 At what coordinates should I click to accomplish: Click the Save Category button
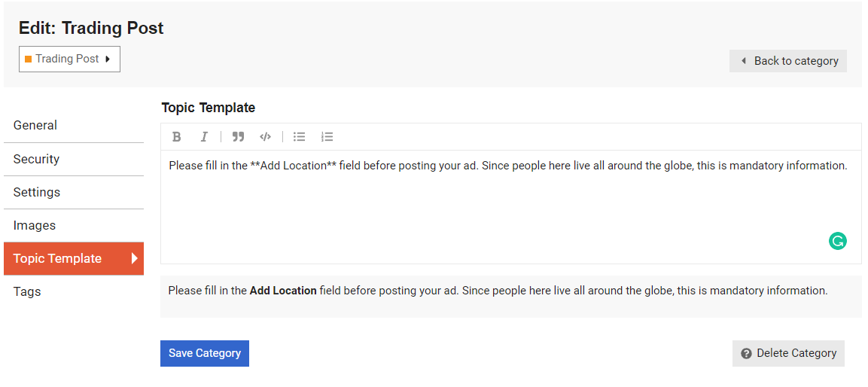click(204, 353)
